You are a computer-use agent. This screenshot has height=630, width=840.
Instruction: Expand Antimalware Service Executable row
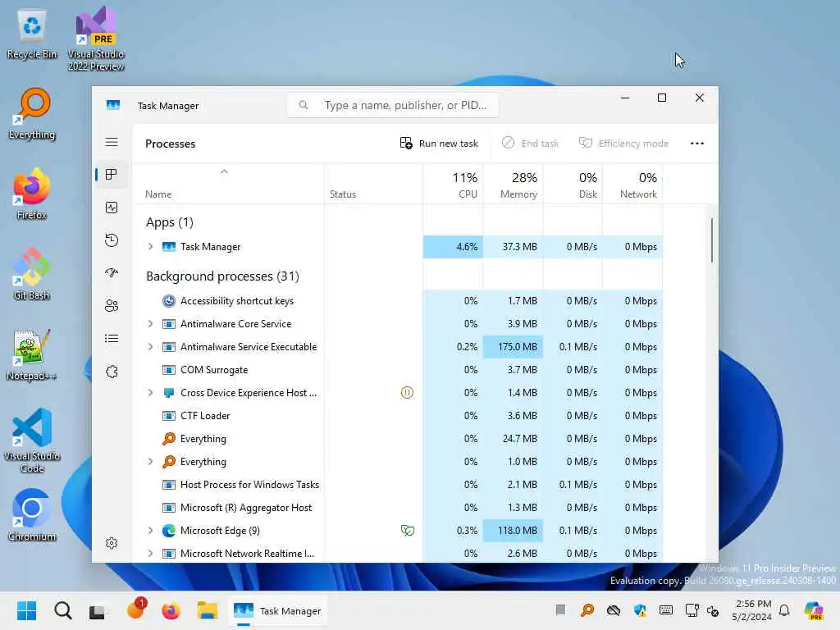tap(151, 347)
